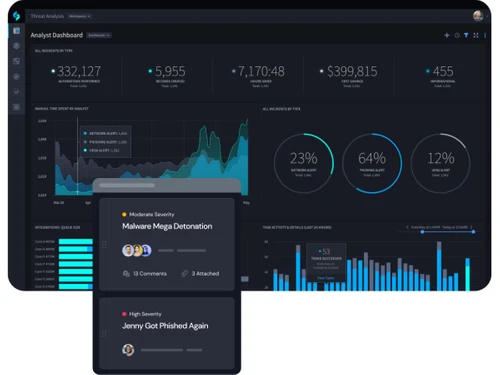The image size is (500, 375).
Task: Click the 7,170:48 hours saved metric
Action: (261, 71)
